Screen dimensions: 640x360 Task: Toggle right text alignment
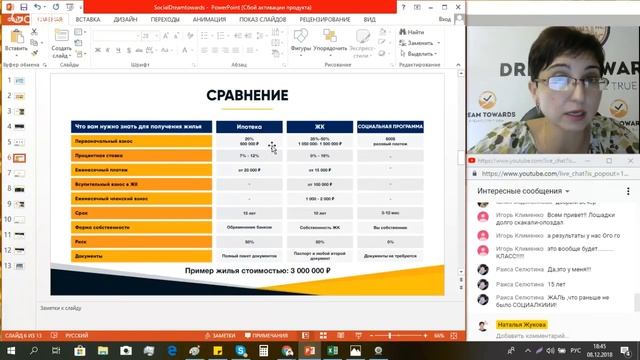(x=225, y=50)
